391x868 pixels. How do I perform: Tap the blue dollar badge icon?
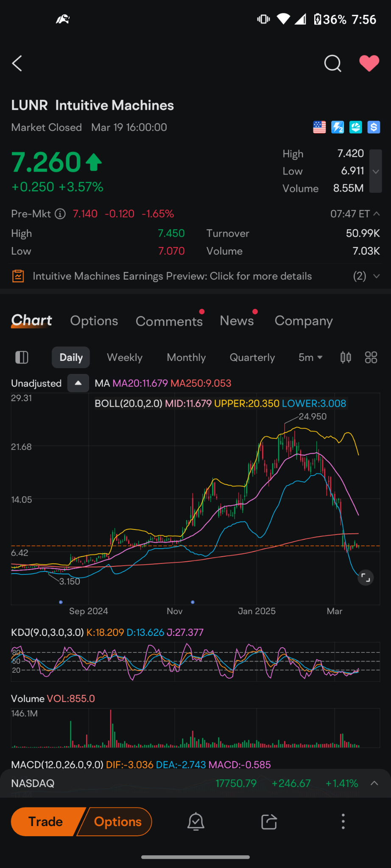pyautogui.click(x=374, y=127)
